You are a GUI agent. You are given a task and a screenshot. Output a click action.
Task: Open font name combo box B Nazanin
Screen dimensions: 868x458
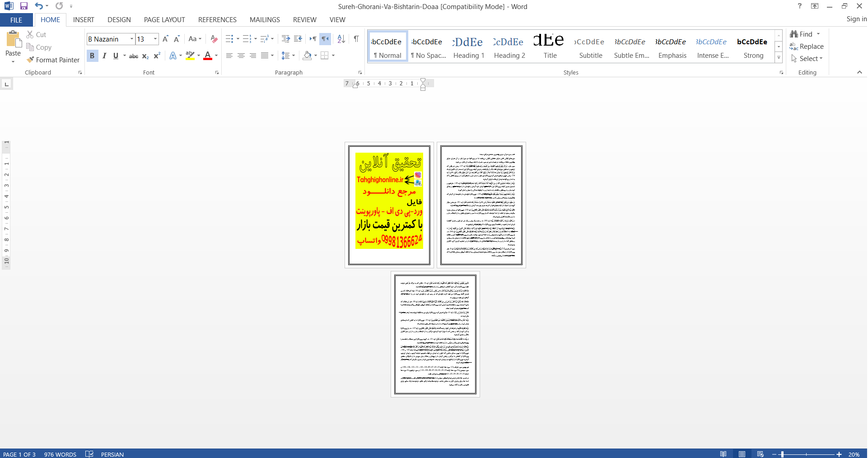tap(111, 39)
